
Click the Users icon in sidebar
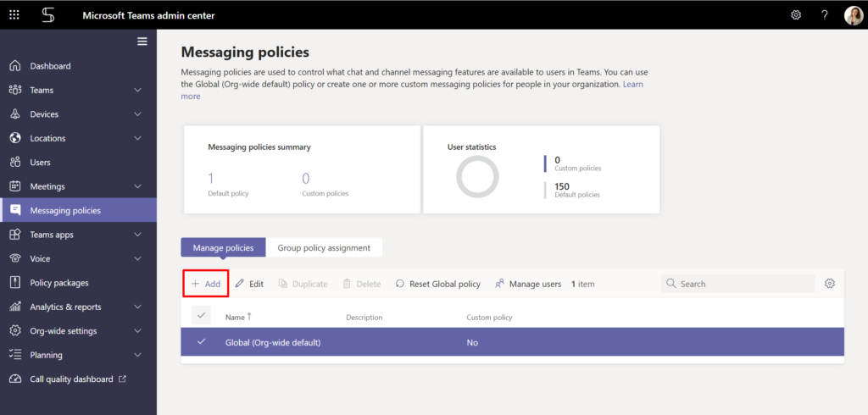[x=15, y=162]
